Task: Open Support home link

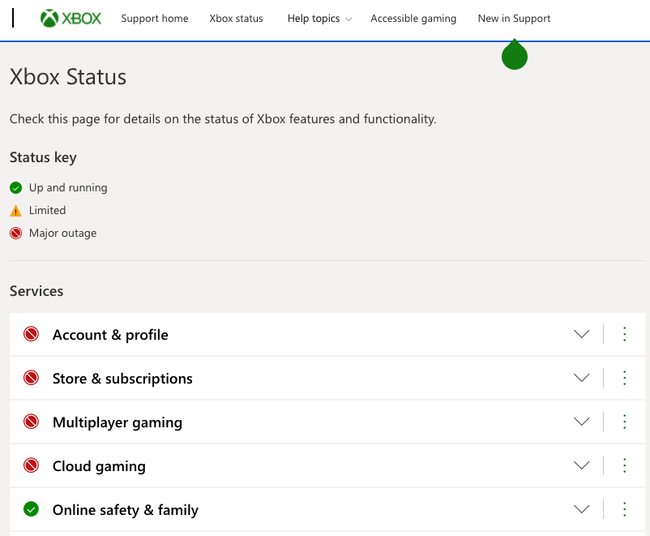Action: pyautogui.click(x=155, y=19)
